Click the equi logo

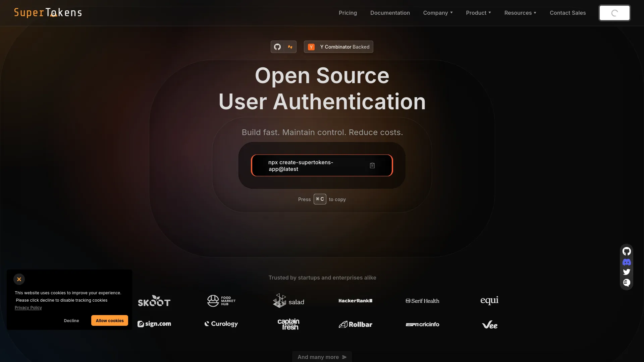[x=489, y=300]
